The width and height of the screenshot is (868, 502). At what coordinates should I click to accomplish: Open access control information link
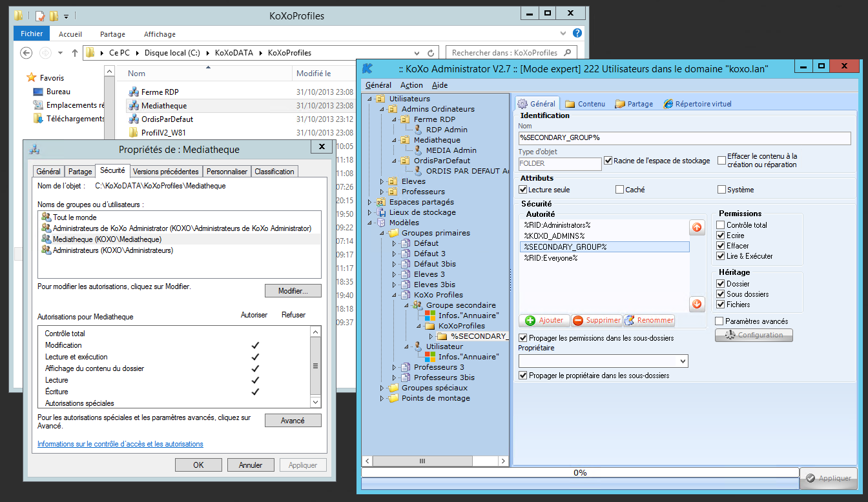120,444
